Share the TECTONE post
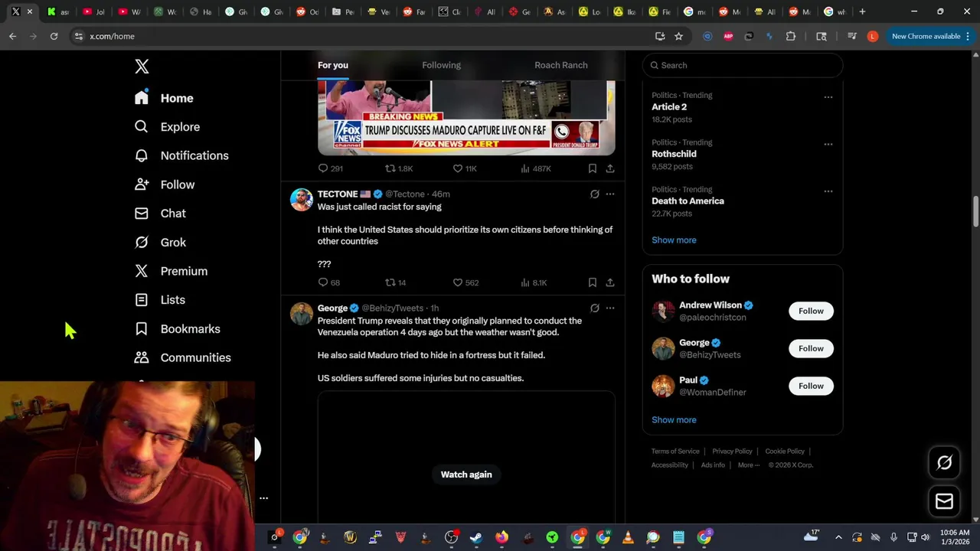The image size is (980, 551). coord(610,282)
